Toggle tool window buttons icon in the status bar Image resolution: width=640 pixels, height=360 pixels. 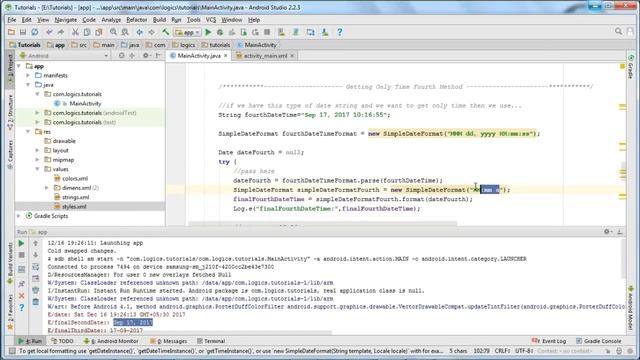click(12, 351)
